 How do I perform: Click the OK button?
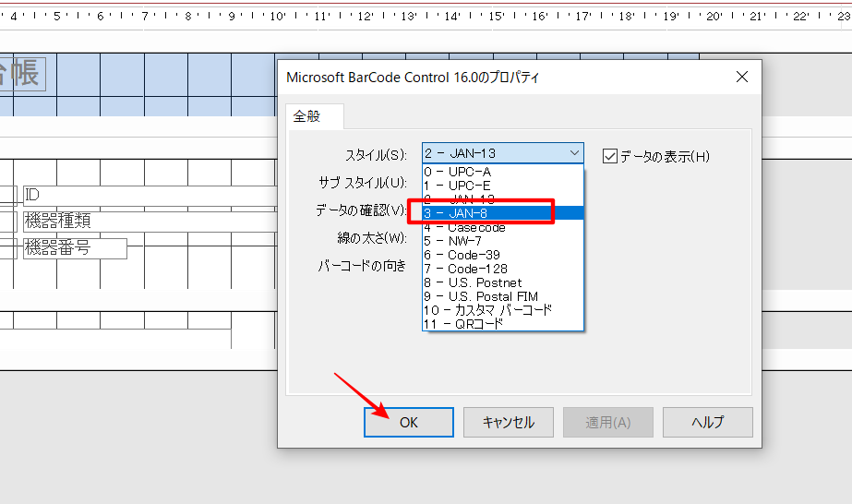tap(409, 422)
